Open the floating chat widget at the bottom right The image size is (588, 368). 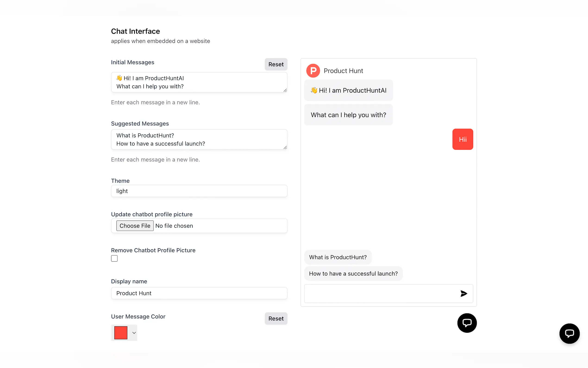click(x=569, y=333)
